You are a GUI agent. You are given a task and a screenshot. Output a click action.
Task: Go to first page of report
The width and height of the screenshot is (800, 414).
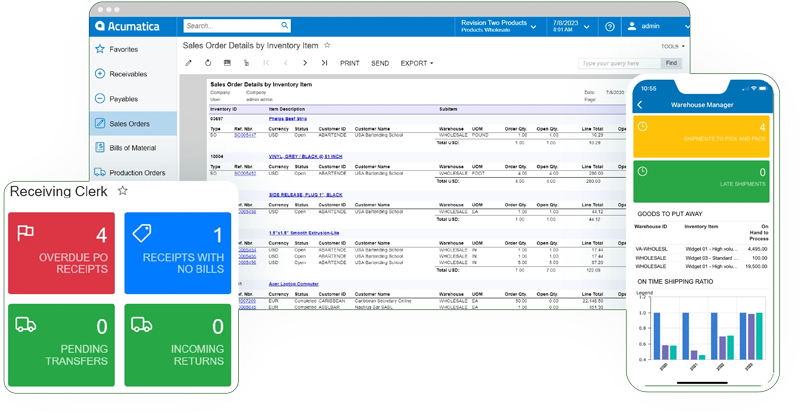click(266, 63)
